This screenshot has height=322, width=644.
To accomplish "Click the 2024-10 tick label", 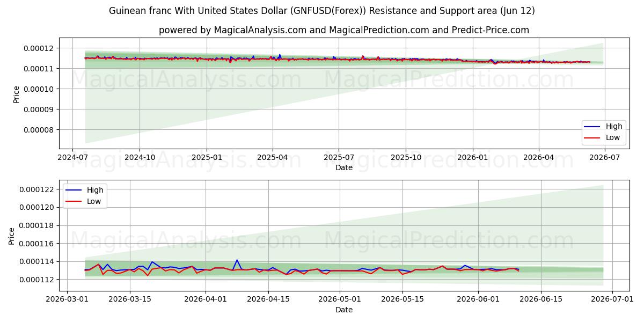I will click(140, 157).
